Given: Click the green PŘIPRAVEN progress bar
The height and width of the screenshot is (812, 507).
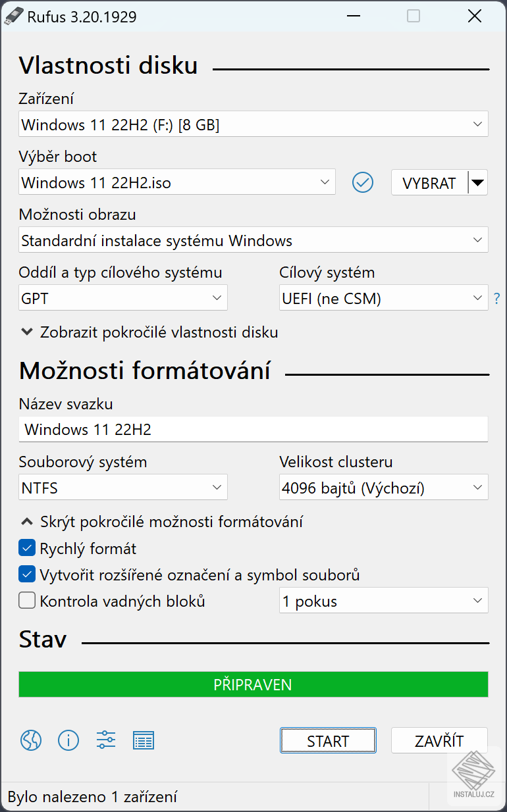Looking at the screenshot, I should [x=253, y=684].
